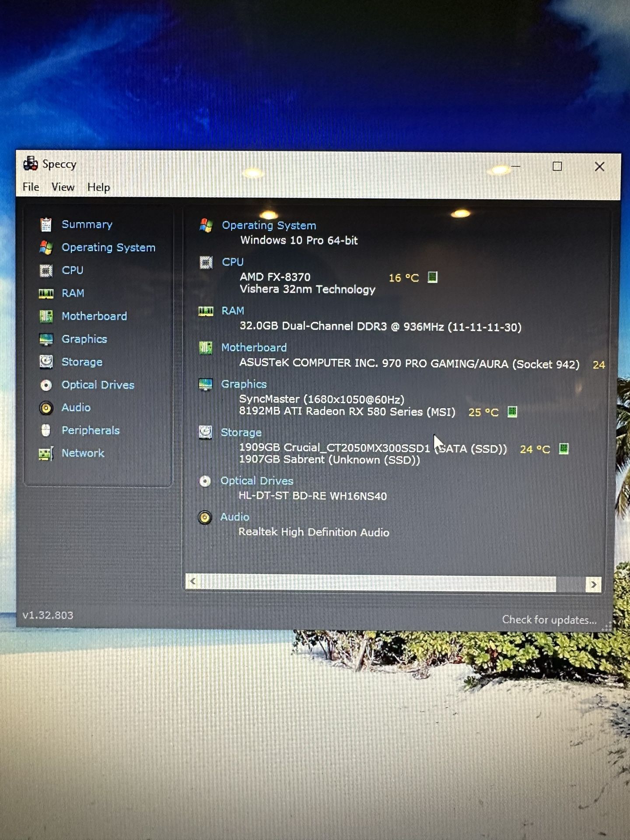Click the CPU temperature status icon next to 16 °C
This screenshot has width=630, height=840.
[x=432, y=277]
